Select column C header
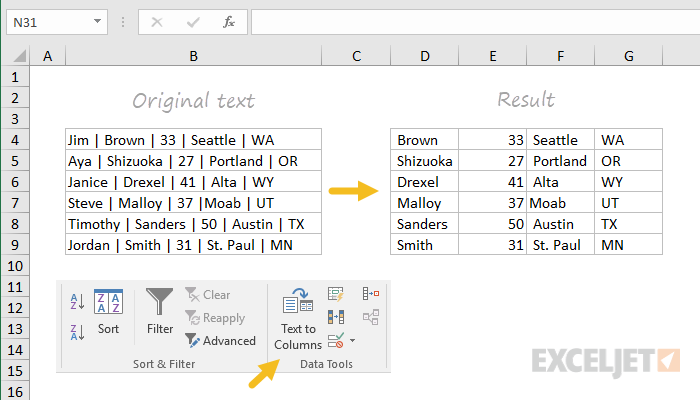This screenshot has width=700, height=400. click(356, 56)
